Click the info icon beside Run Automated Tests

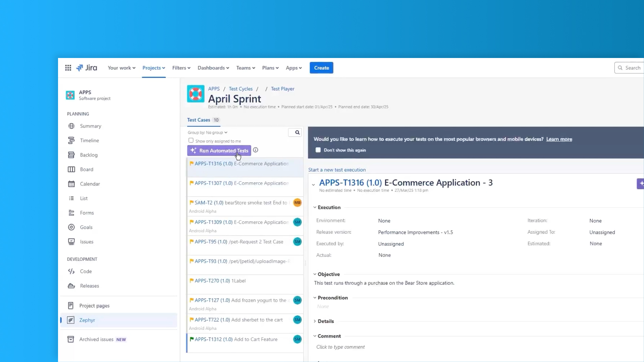256,150
